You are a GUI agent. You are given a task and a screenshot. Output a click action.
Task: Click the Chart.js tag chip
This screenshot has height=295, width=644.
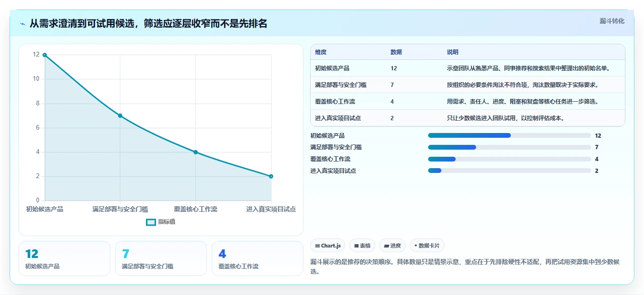[x=328, y=246]
